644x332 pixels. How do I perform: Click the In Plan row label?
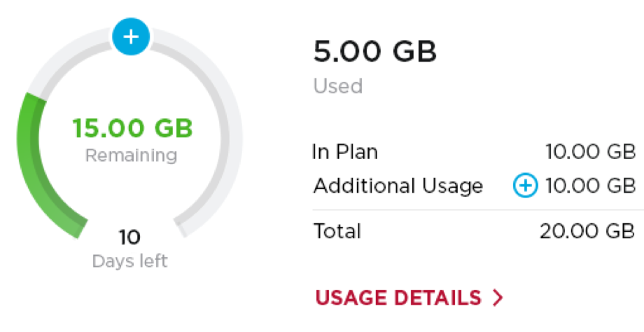(x=345, y=151)
